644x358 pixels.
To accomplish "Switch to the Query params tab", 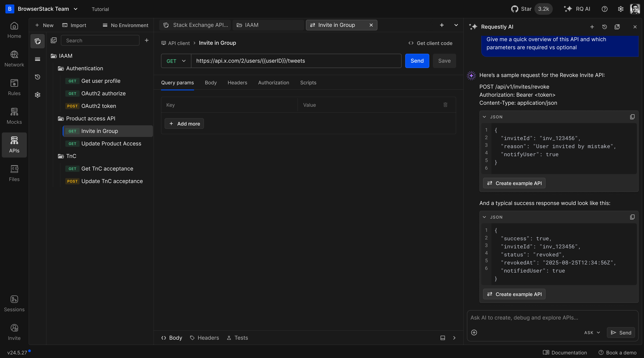I will tap(177, 83).
